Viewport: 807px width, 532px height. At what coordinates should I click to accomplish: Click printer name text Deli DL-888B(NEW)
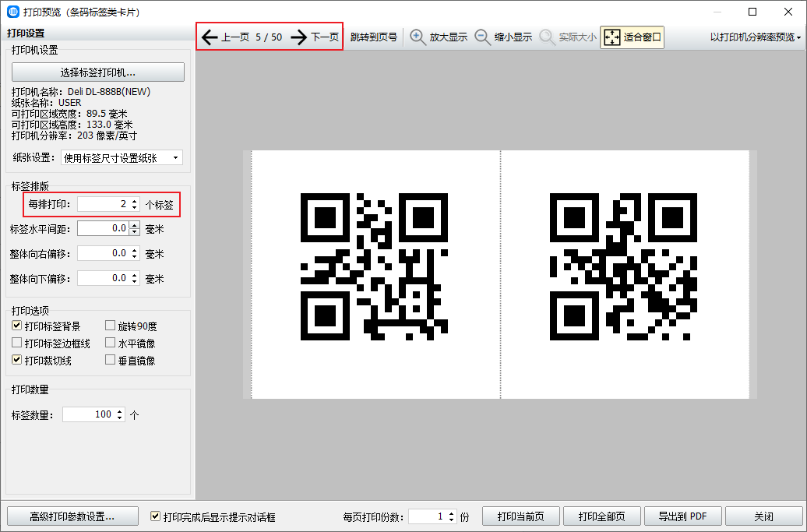109,92
